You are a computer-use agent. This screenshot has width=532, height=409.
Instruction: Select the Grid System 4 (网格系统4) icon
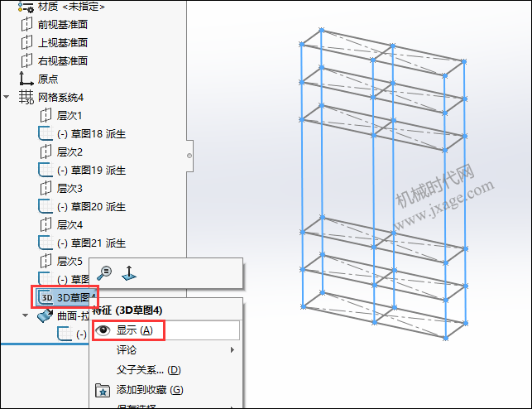pos(26,97)
